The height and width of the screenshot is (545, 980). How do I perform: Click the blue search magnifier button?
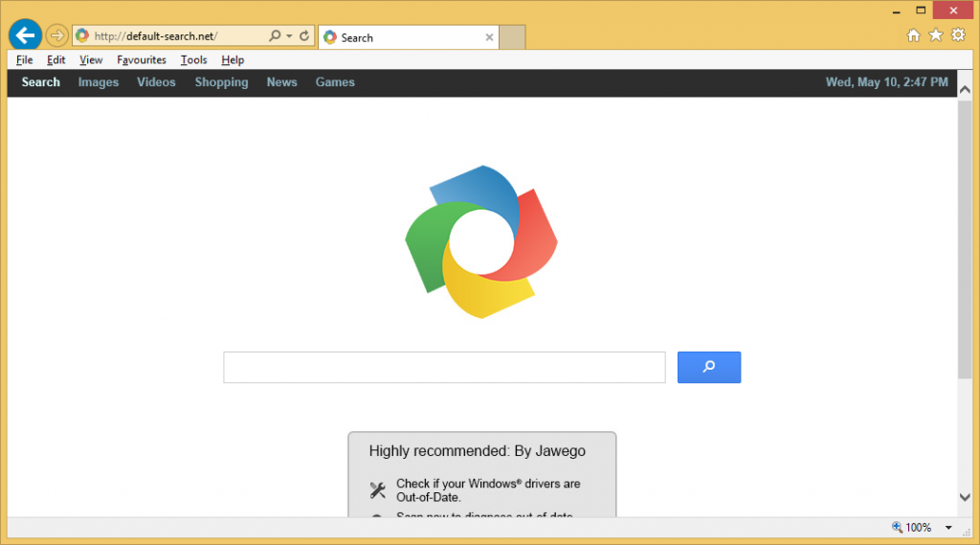click(708, 367)
